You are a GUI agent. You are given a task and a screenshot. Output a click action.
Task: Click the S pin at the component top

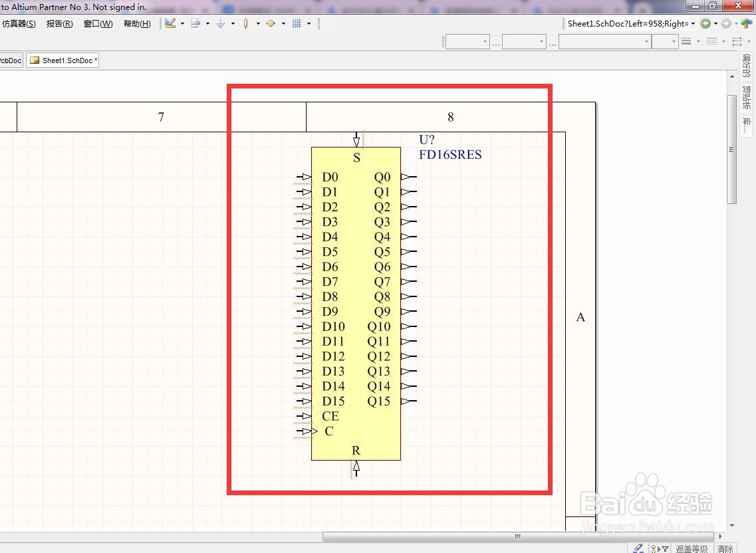[x=356, y=140]
